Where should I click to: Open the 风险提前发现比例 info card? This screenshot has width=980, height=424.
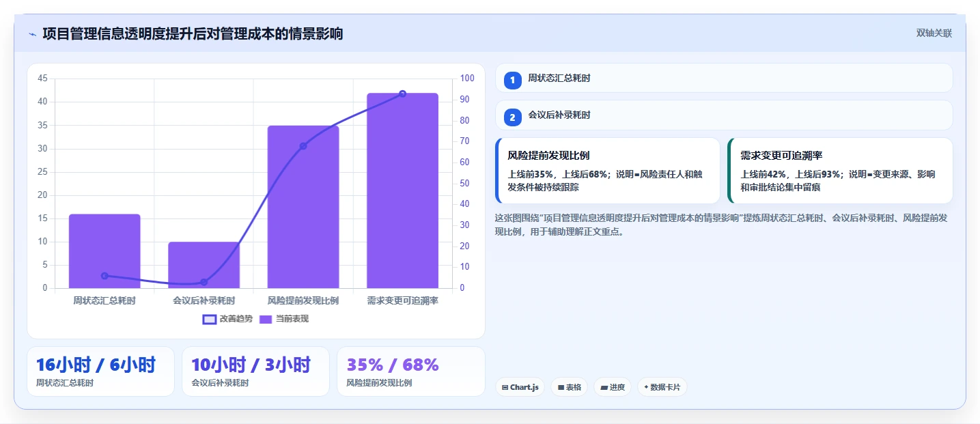coord(608,171)
